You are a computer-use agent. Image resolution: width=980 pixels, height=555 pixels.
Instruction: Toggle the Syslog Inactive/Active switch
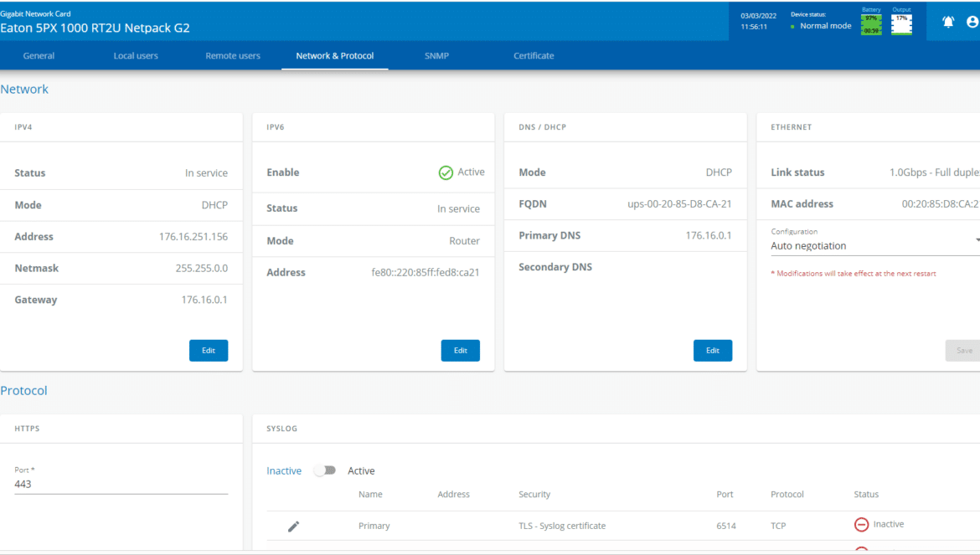tap(325, 470)
